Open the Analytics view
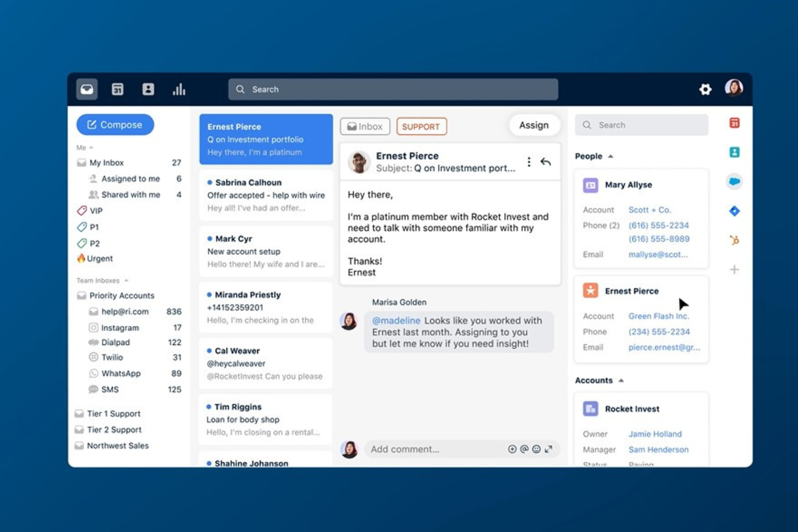The image size is (798, 532). click(x=178, y=89)
